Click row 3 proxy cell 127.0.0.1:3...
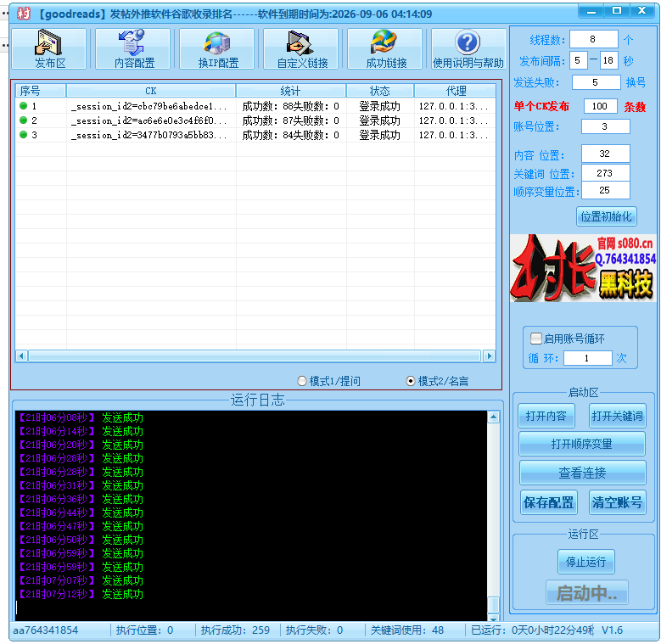Image resolution: width=661 pixels, height=644 pixels. [x=454, y=135]
